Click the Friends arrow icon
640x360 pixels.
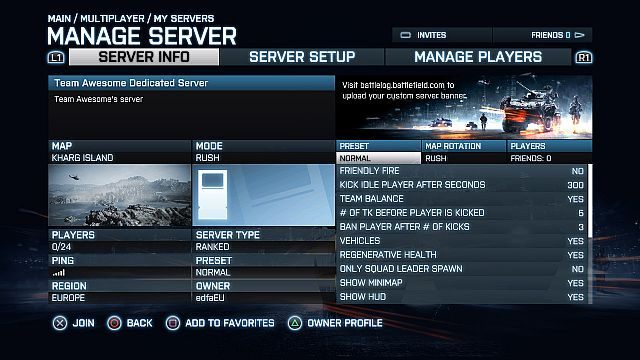pyautogui.click(x=580, y=35)
